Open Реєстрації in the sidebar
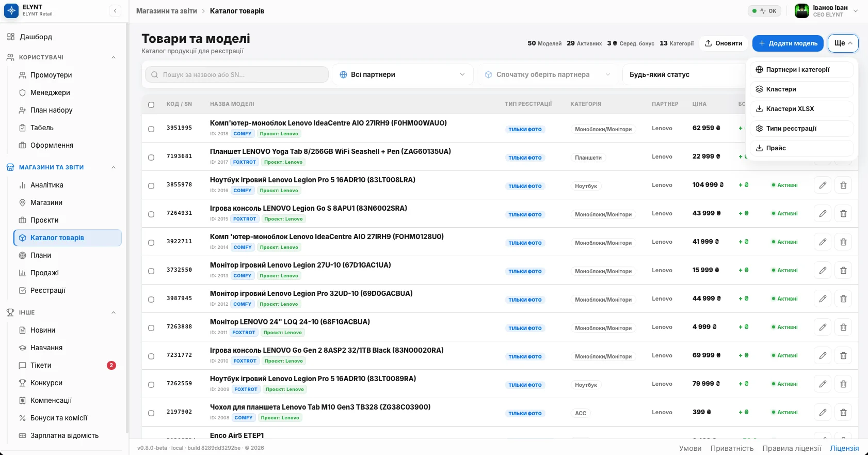The width and height of the screenshot is (868, 455). pyautogui.click(x=67, y=290)
